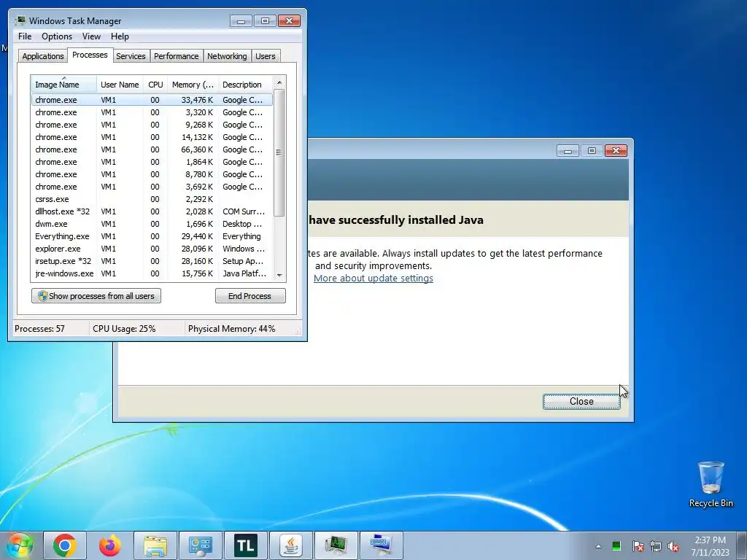Launch Firefox from the taskbar
This screenshot has height=560, width=747.
click(x=110, y=545)
